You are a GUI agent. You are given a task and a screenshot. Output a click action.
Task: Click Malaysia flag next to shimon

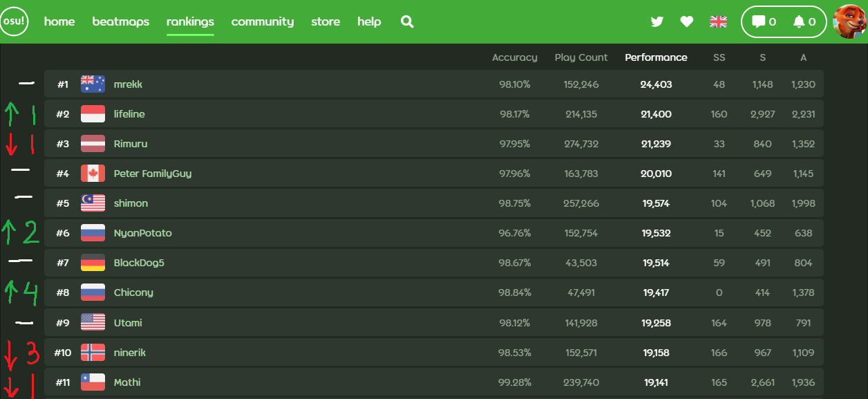click(93, 203)
